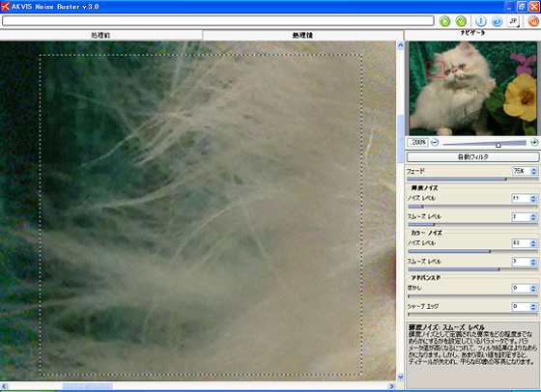Adjust the fade stepper at 75%
Viewport: 541px width, 392px height.
coord(533,171)
